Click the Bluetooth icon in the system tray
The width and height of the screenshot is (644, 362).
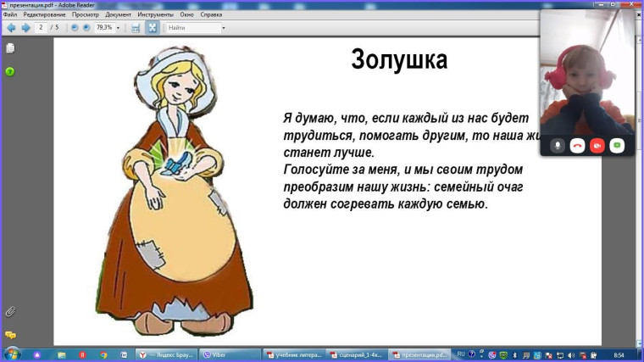click(x=514, y=355)
